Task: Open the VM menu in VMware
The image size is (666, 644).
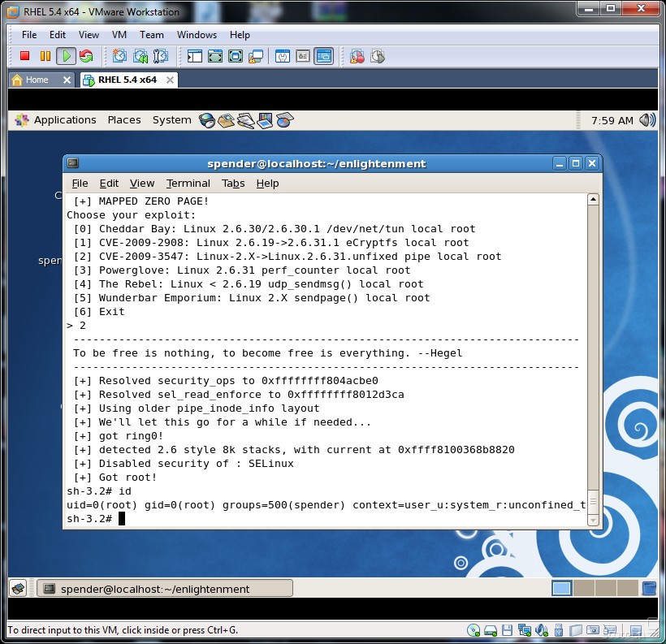Action: (x=119, y=35)
